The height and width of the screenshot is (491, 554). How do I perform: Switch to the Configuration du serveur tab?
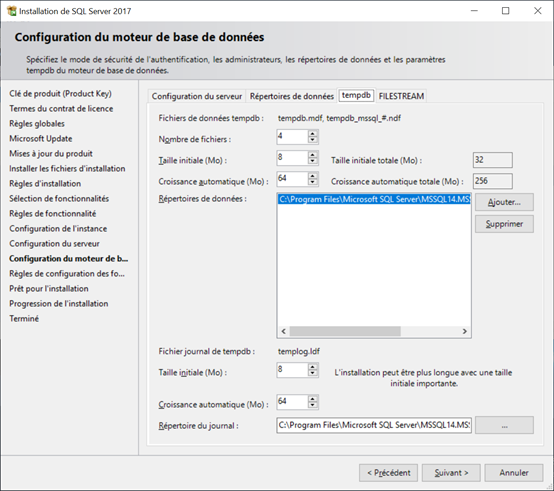[x=196, y=96]
